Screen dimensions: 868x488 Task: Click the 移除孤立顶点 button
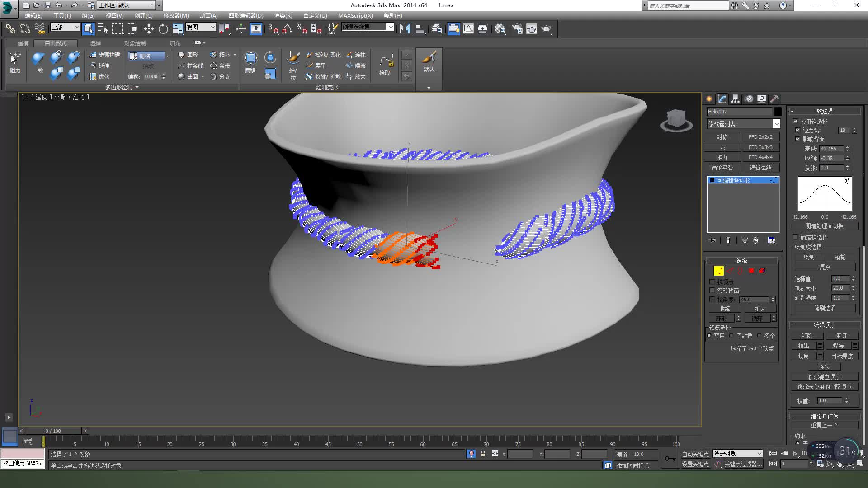pyautogui.click(x=824, y=377)
